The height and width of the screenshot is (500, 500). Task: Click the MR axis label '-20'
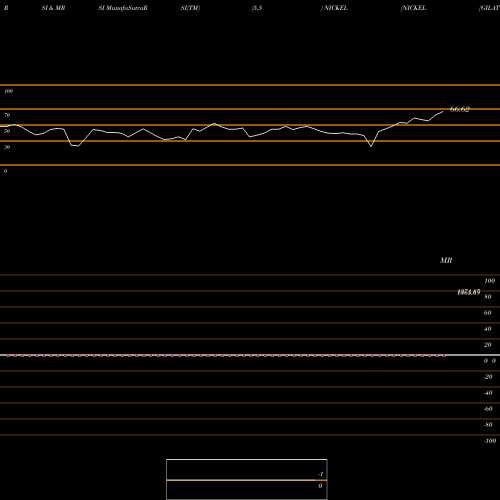point(488,377)
